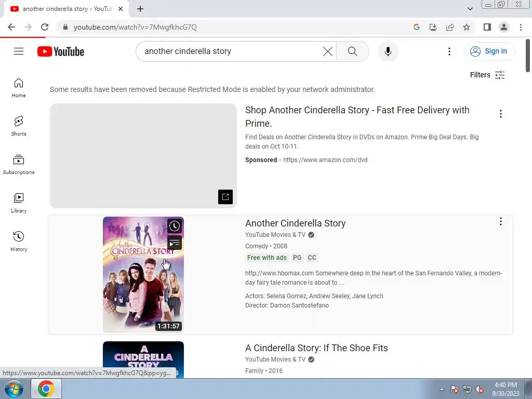Click the Sign in button
This screenshot has height=399, width=532.
coord(489,51)
